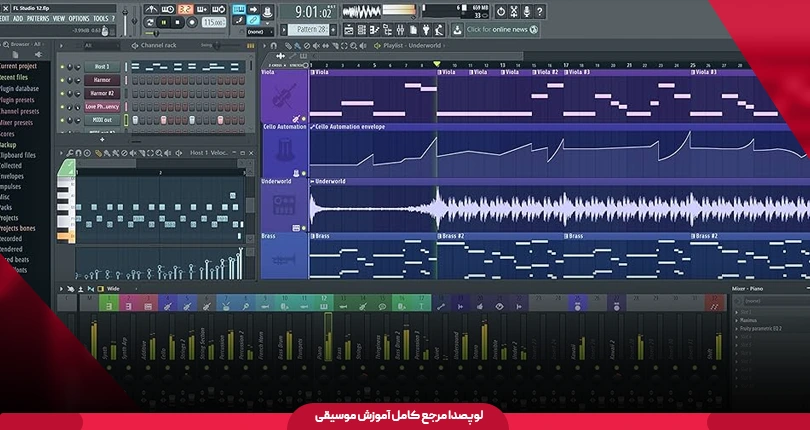Mute the MIDI out channel LED
810x430 pixels.
[63, 120]
